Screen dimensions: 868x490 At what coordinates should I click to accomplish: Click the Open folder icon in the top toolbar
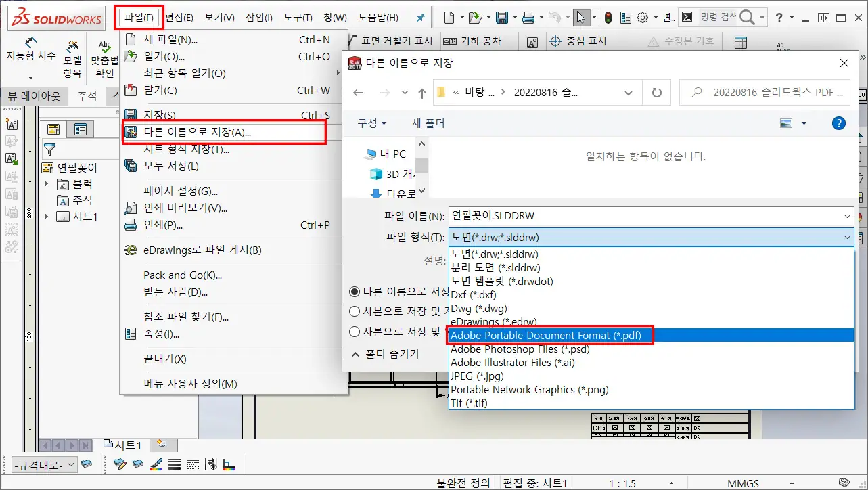click(x=476, y=18)
